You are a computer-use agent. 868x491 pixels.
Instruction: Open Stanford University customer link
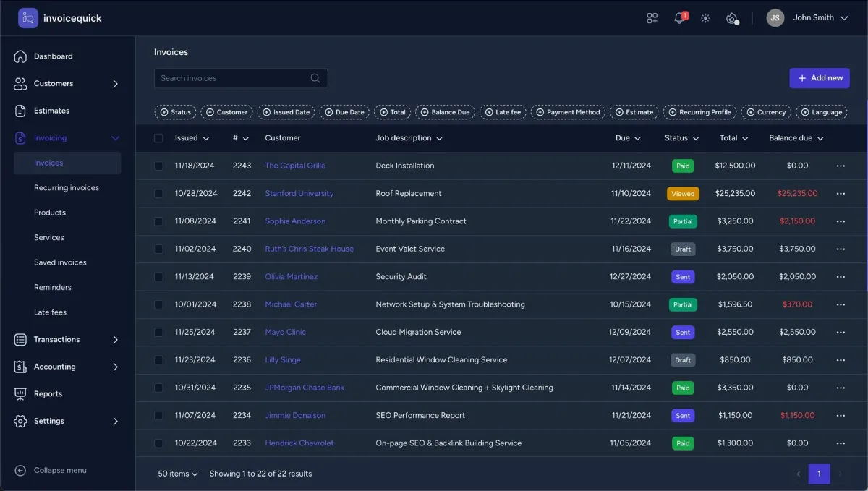point(299,193)
